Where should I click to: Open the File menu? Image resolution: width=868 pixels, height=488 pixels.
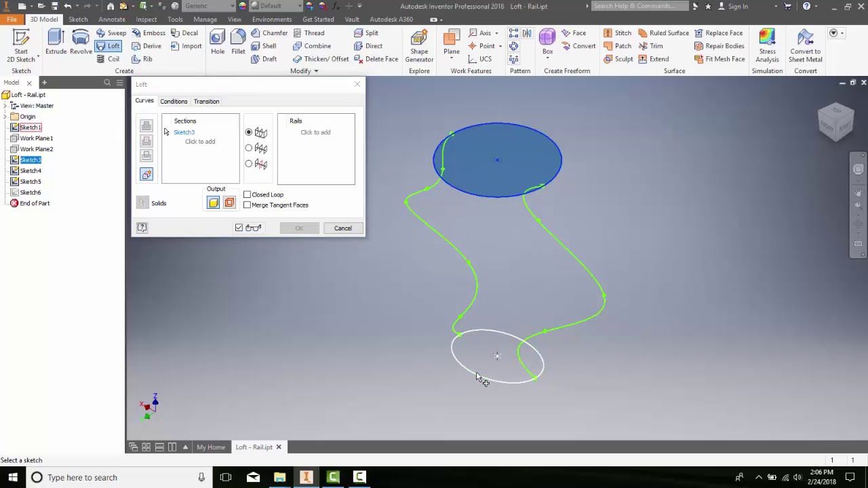click(12, 19)
